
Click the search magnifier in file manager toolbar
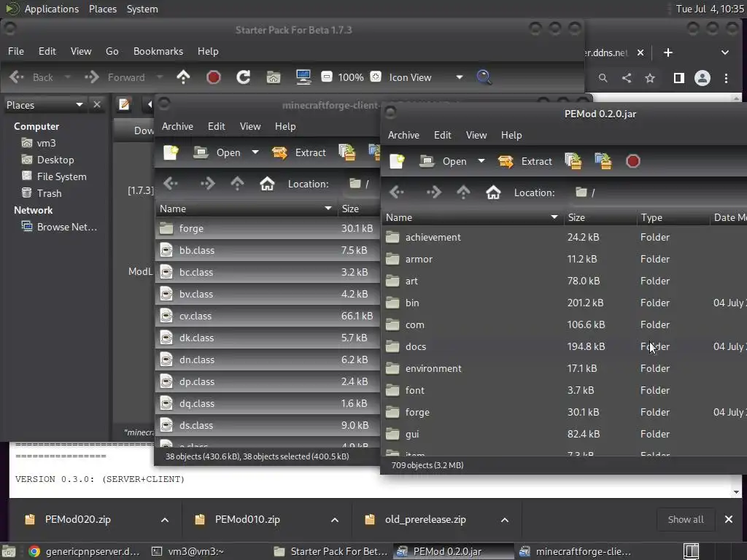tap(484, 77)
